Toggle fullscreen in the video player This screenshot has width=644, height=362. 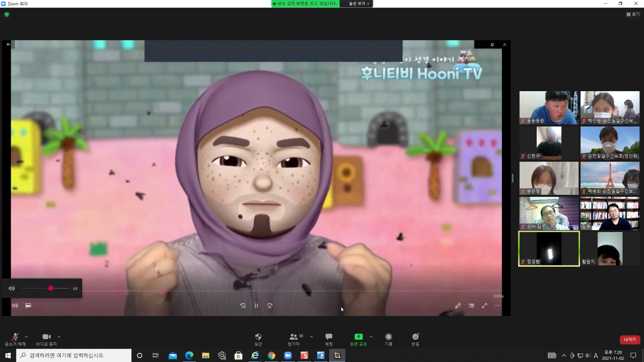[x=484, y=306]
